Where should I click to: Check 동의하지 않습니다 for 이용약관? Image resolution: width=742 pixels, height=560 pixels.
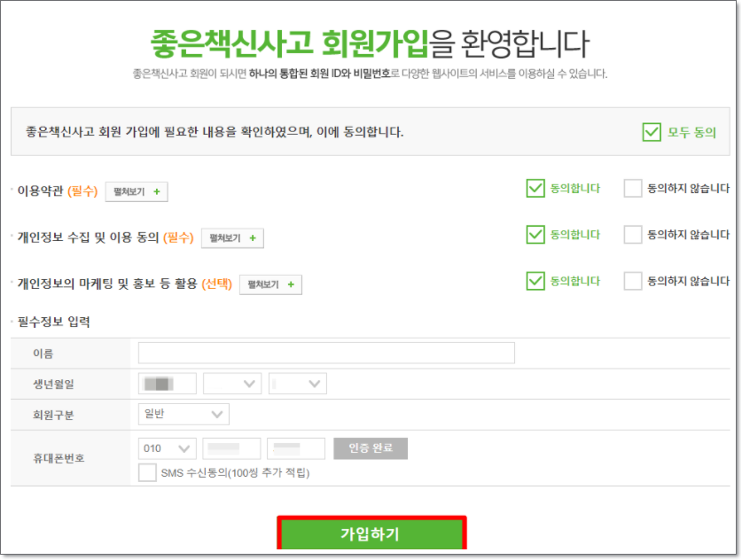click(632, 188)
